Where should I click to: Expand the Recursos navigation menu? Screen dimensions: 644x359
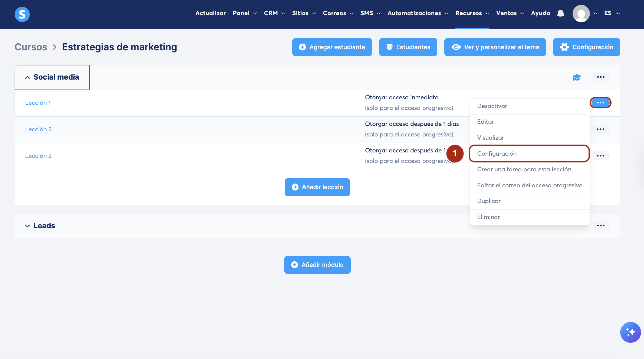(472, 13)
